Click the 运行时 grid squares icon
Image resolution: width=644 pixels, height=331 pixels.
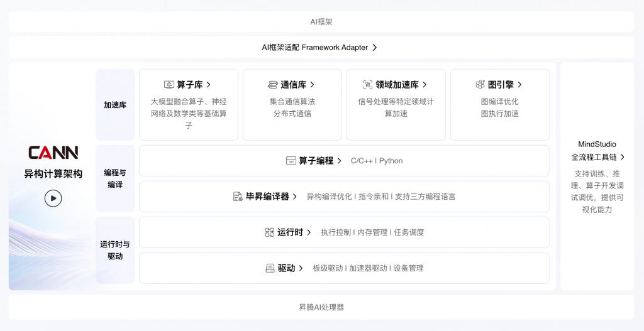point(269,232)
